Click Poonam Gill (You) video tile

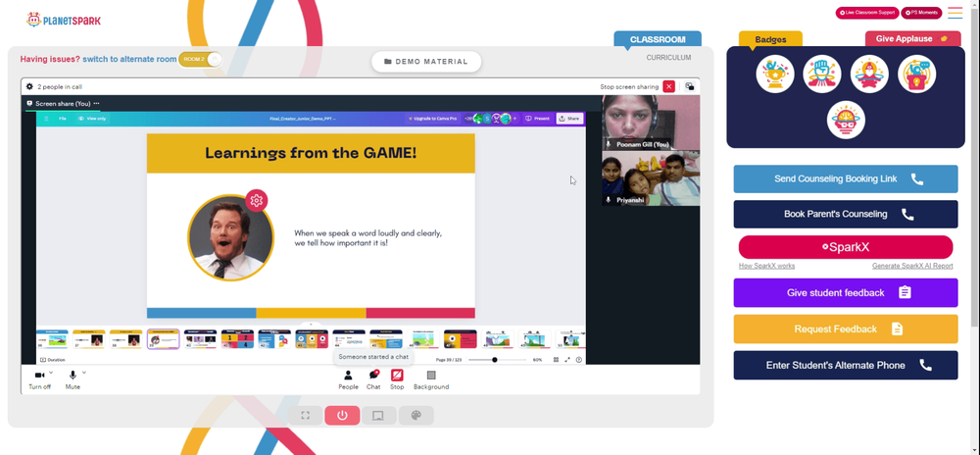pos(651,123)
